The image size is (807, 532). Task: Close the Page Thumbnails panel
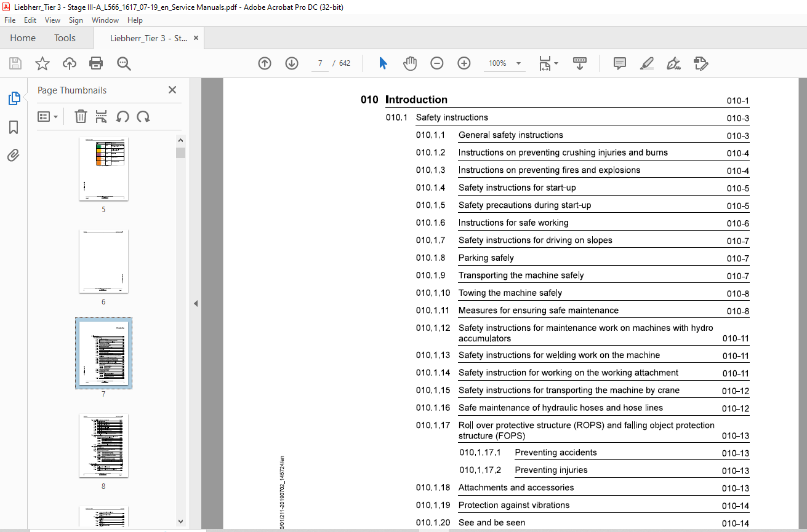click(x=172, y=90)
